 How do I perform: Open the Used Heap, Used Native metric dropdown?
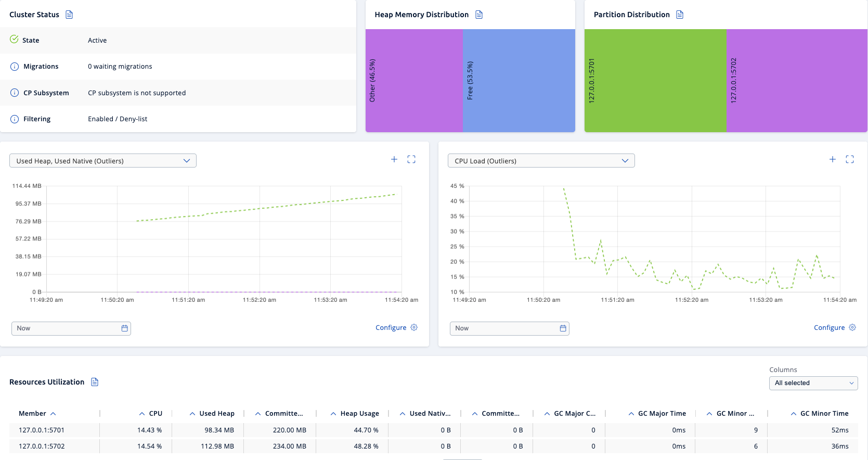103,161
